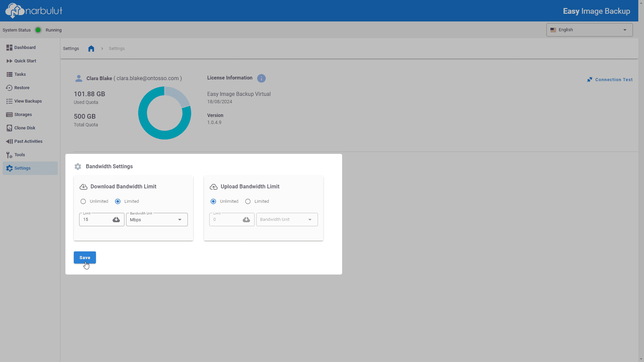Image resolution: width=644 pixels, height=362 pixels.
Task: Click the license date 18/08/2024
Action: (x=220, y=102)
